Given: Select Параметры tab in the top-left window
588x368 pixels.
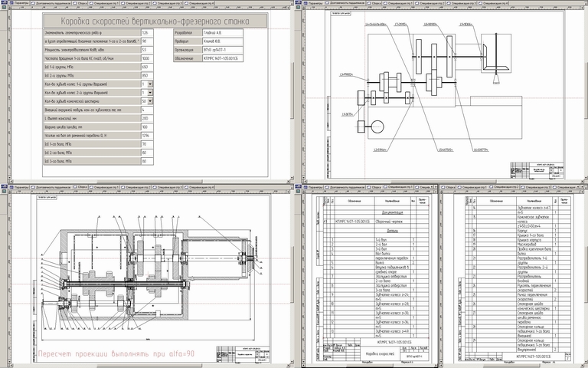Looking at the screenshot, I should tap(21, 2).
